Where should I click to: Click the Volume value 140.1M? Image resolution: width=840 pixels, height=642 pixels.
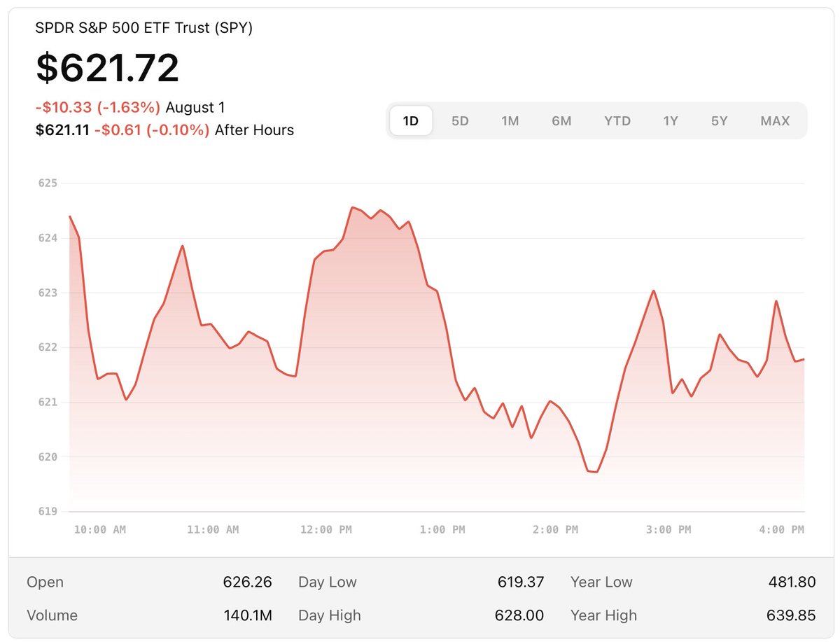point(248,616)
